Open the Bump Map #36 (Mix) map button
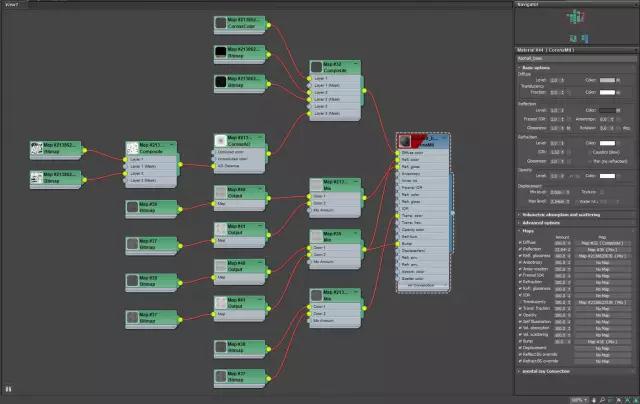The height and width of the screenshot is (404, 640). click(602, 342)
